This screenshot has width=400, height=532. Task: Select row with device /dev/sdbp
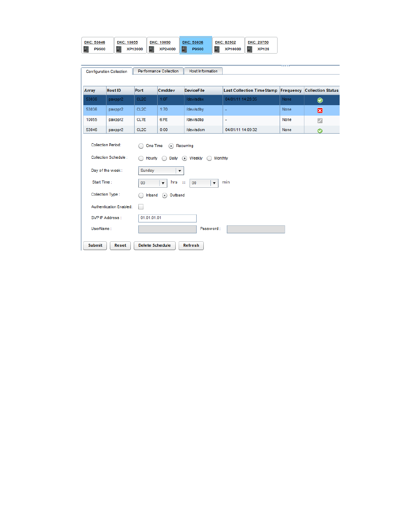pyautogui.click(x=211, y=120)
